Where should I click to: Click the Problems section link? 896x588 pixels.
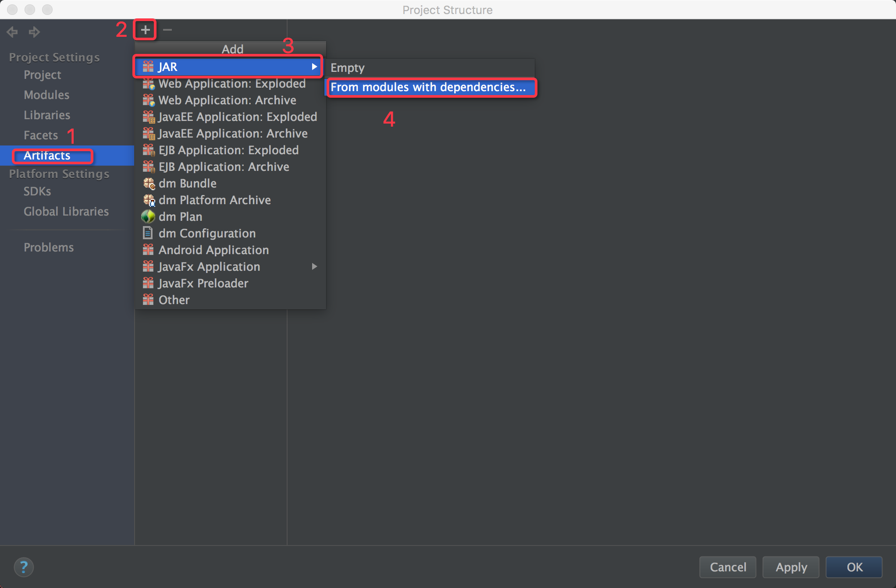pos(49,248)
